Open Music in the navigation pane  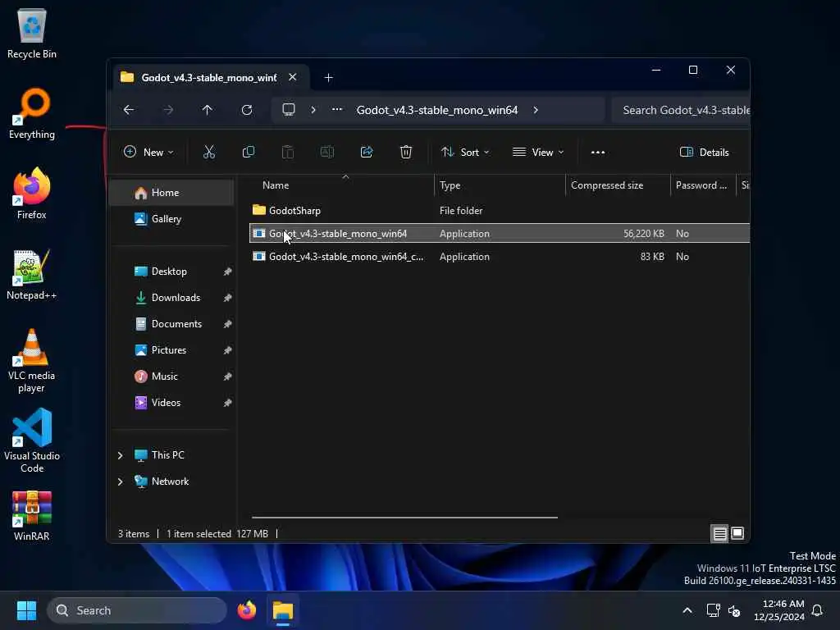coord(172,377)
